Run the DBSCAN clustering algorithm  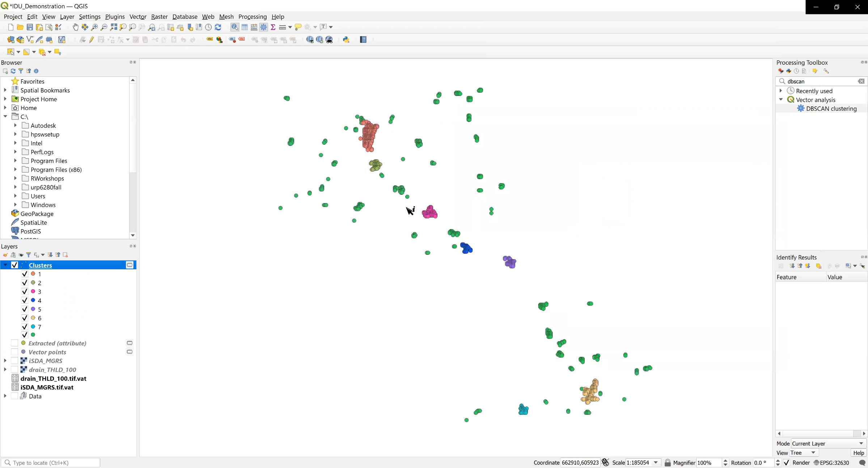[831, 108]
